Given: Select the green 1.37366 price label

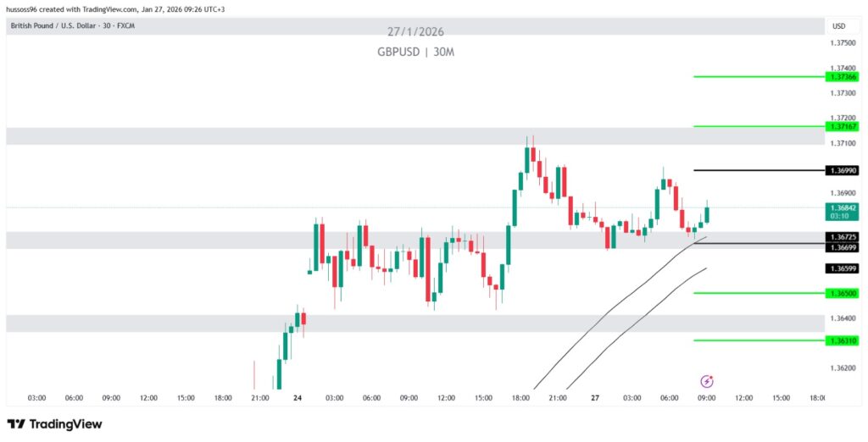Looking at the screenshot, I should 843,76.
